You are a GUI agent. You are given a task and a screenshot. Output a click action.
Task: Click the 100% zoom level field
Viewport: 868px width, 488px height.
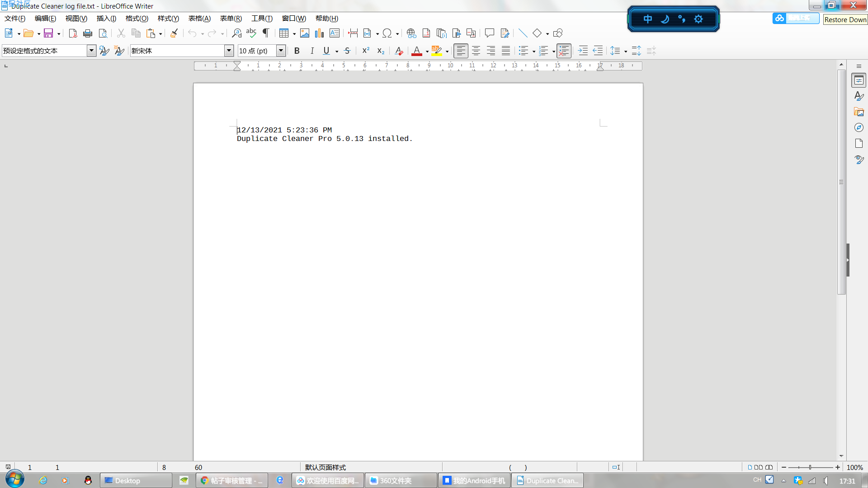tap(854, 467)
